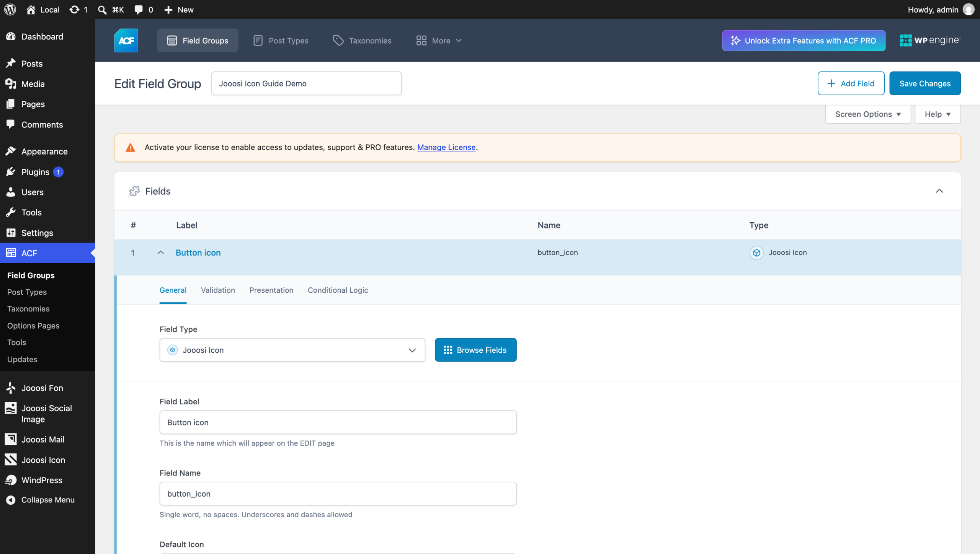Open Jooosi Social Image in the sidebar
The height and width of the screenshot is (554, 980).
[x=47, y=414]
